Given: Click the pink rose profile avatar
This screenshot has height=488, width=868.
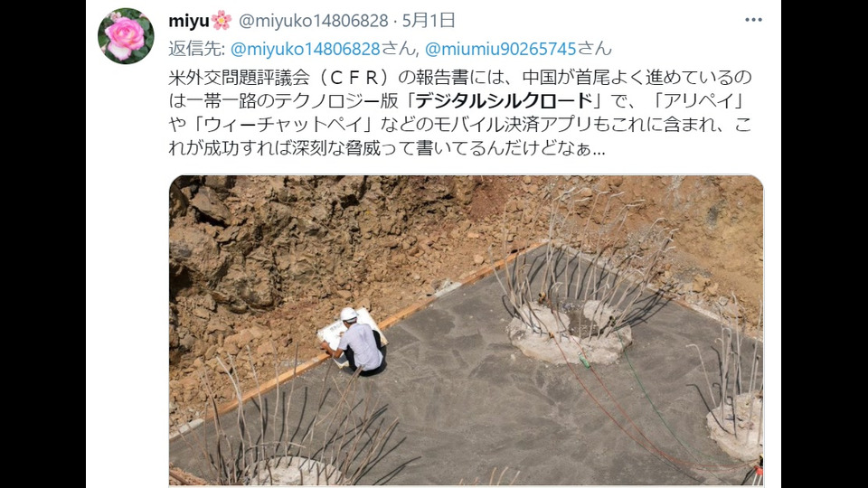Looking at the screenshot, I should pyautogui.click(x=126, y=36).
